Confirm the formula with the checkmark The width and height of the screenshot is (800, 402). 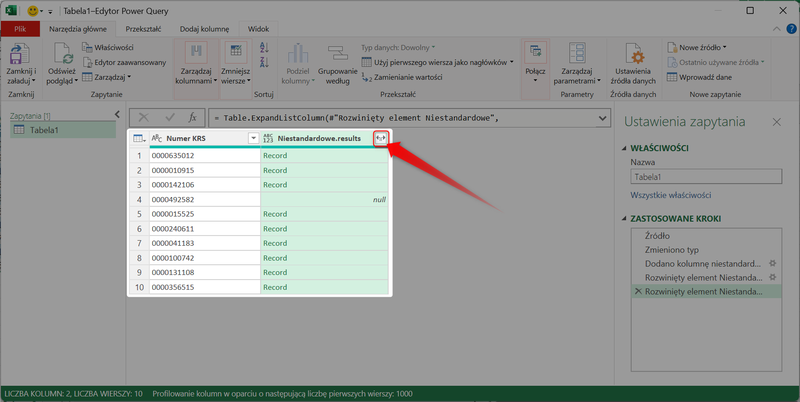point(170,118)
